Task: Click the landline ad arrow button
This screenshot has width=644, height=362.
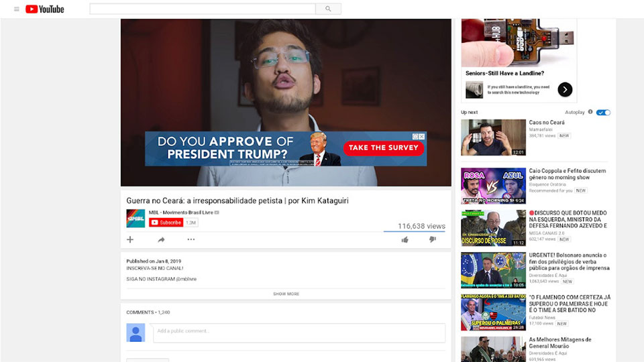Action: point(565,89)
